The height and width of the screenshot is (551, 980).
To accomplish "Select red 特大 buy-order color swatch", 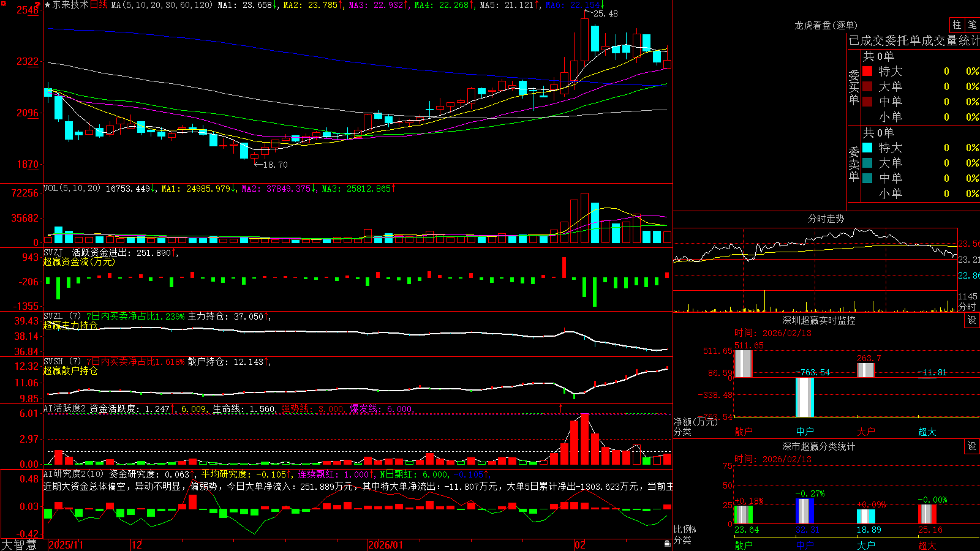I will [867, 71].
